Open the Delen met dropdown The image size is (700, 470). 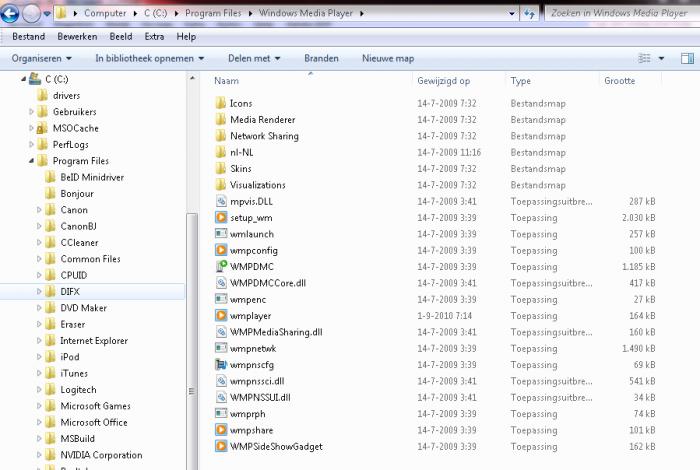point(254,58)
